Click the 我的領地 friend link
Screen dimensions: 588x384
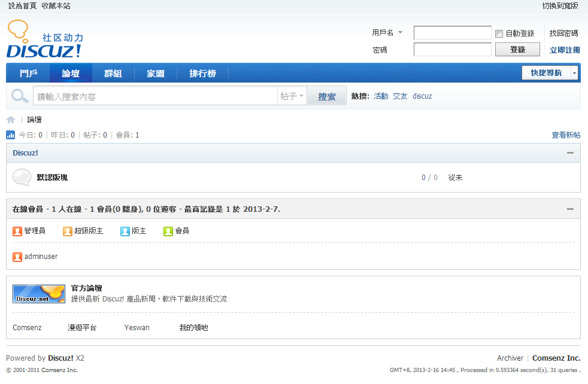pyautogui.click(x=193, y=327)
